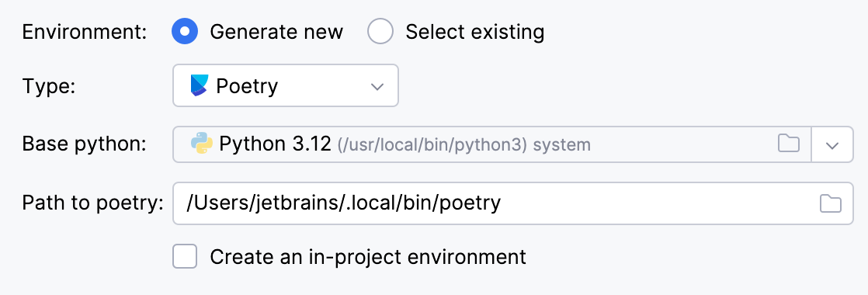Click into the Path to poetry field
The height and width of the screenshot is (295, 868).
click(513, 203)
